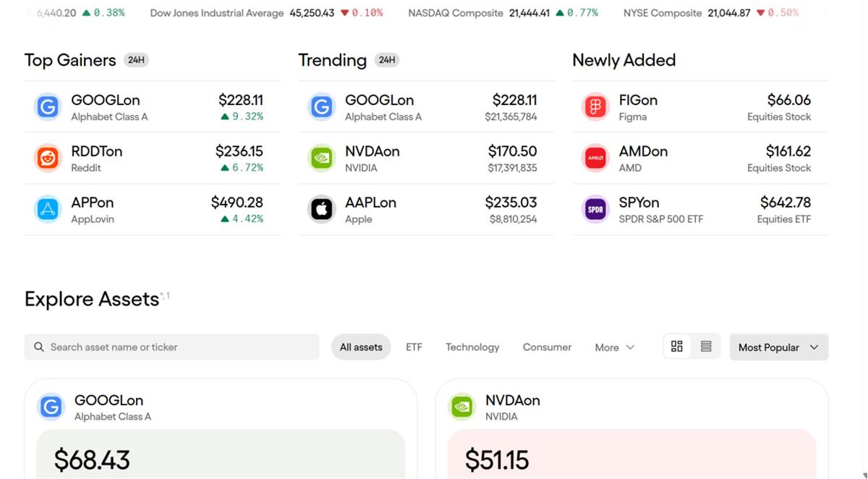
Task: Click the 9.32% gain for GOOGLon
Action: 242,116
